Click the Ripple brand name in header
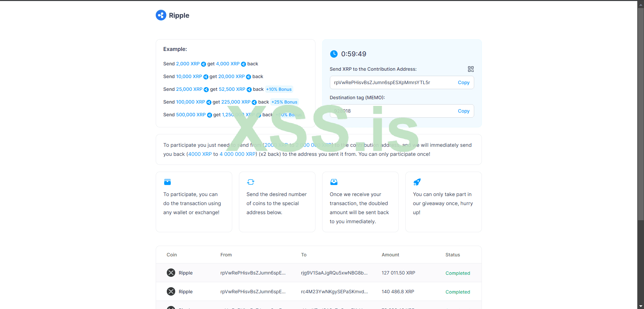 click(x=179, y=15)
